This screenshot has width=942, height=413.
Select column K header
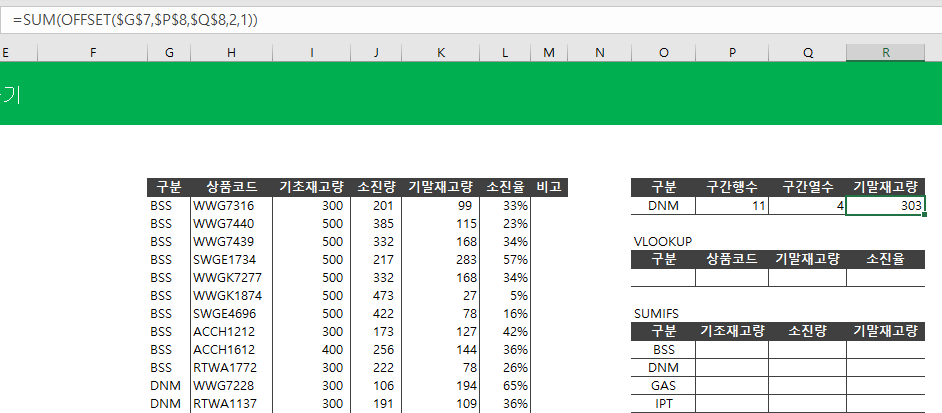tap(441, 53)
